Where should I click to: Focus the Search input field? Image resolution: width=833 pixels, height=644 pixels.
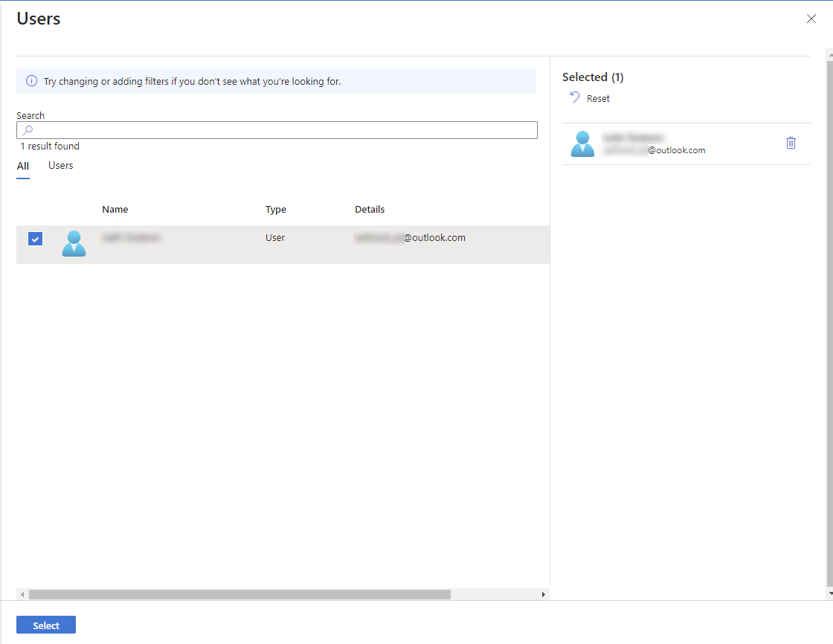tap(283, 130)
